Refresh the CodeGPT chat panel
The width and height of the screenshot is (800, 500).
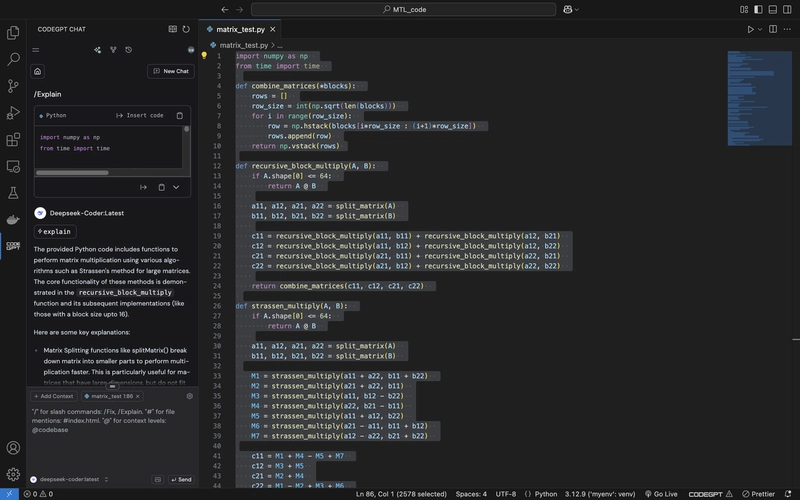coord(186,29)
